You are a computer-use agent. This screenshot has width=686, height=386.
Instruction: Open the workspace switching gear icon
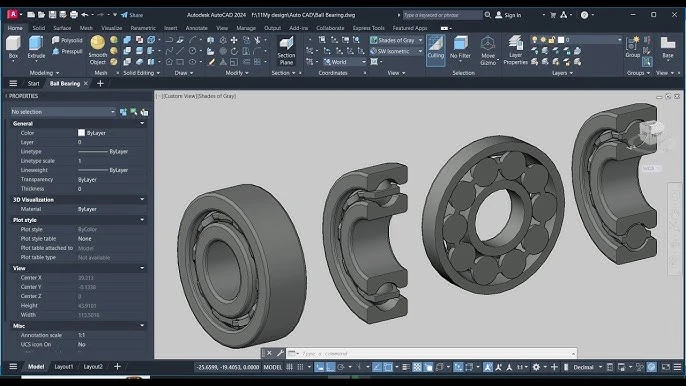(536, 367)
